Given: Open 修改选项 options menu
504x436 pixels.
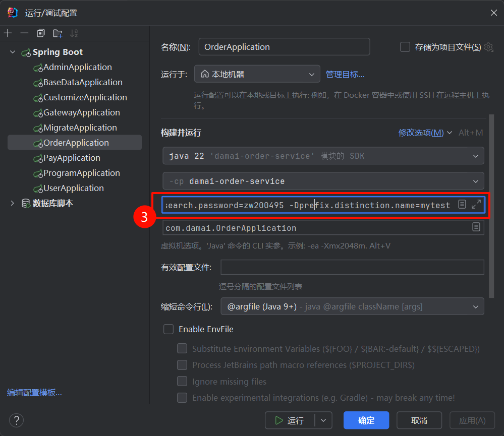Looking at the screenshot, I should point(425,133).
